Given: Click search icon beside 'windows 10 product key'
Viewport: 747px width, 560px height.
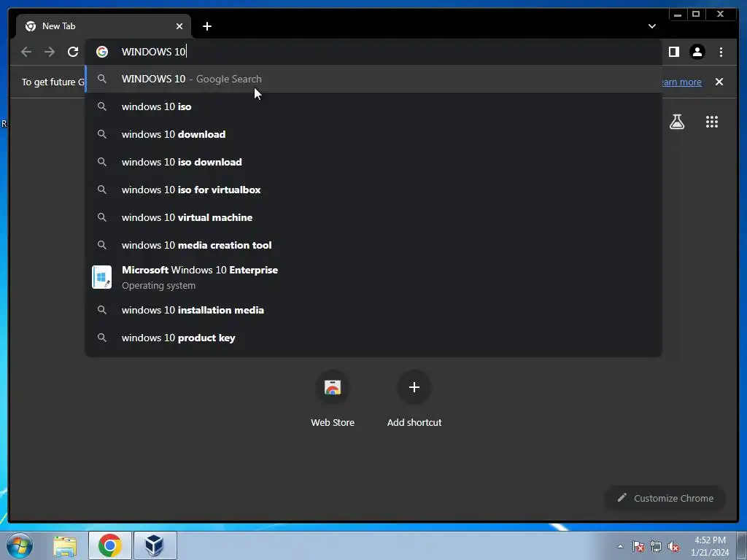Looking at the screenshot, I should point(102,338).
